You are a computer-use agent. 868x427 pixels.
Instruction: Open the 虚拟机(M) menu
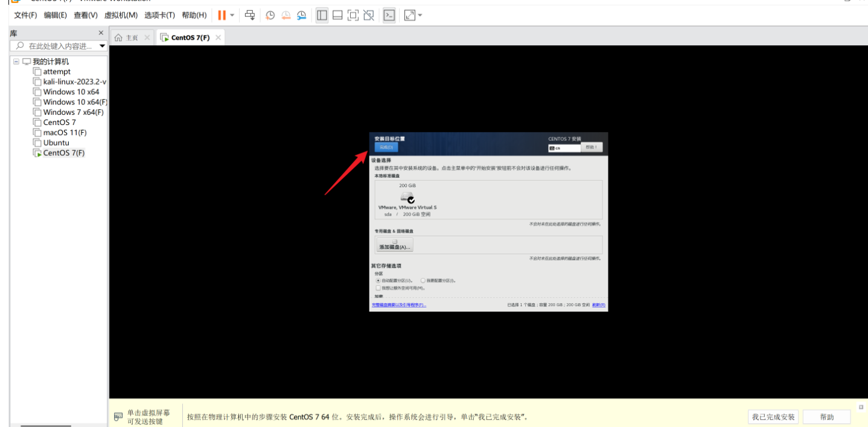(121, 15)
